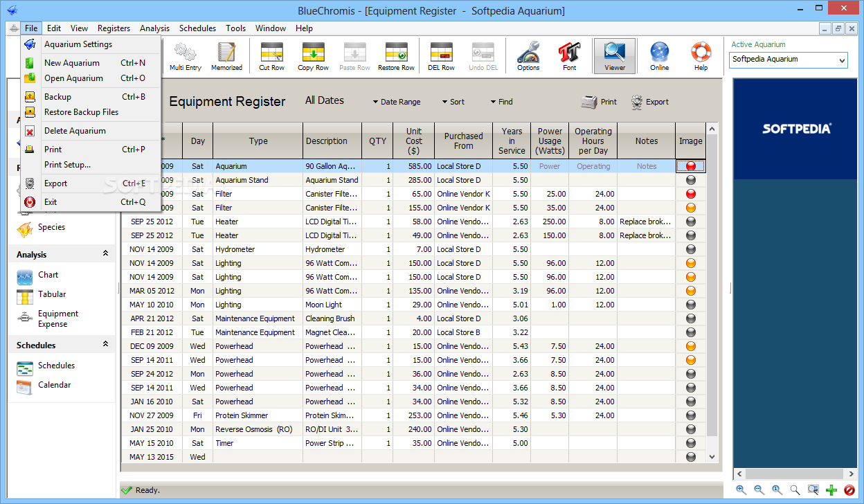Open the Options gauge icon
This screenshot has height=504, width=864.
point(528,56)
